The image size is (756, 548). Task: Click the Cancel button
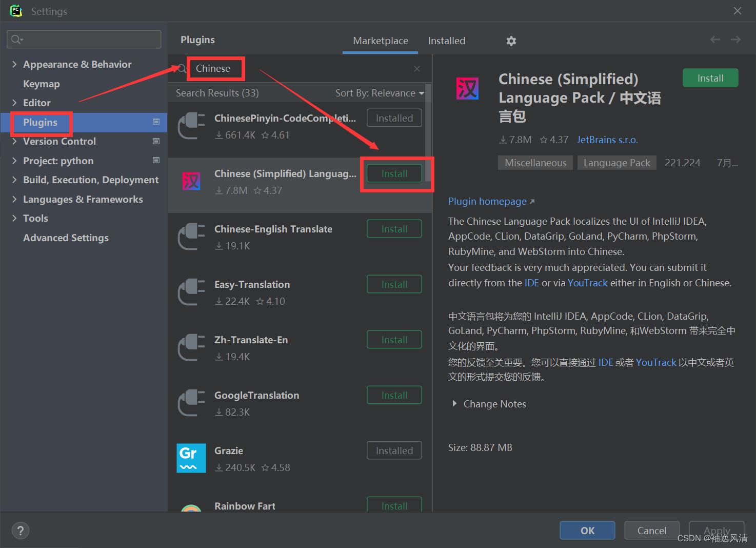point(652,531)
